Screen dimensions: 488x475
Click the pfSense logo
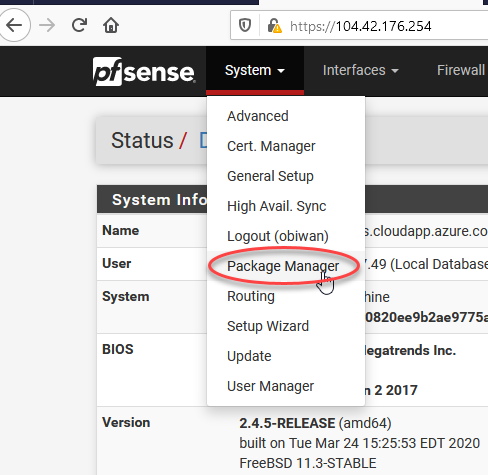[x=144, y=71]
